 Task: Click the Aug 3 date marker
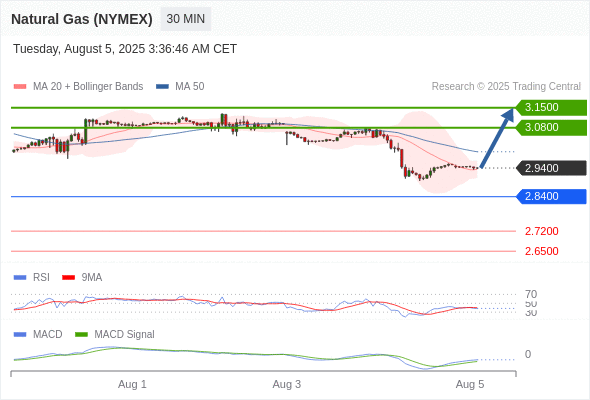pos(287,384)
